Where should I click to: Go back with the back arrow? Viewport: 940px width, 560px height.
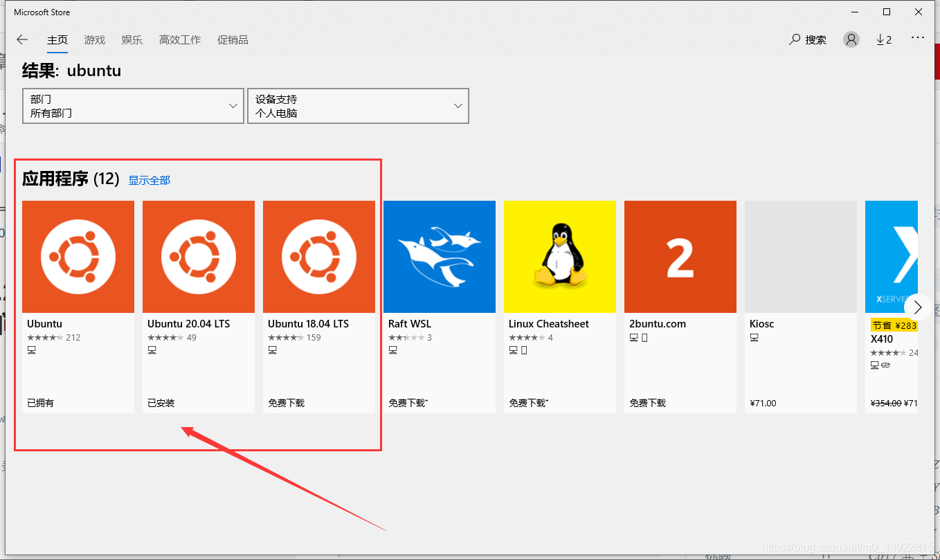(x=22, y=39)
